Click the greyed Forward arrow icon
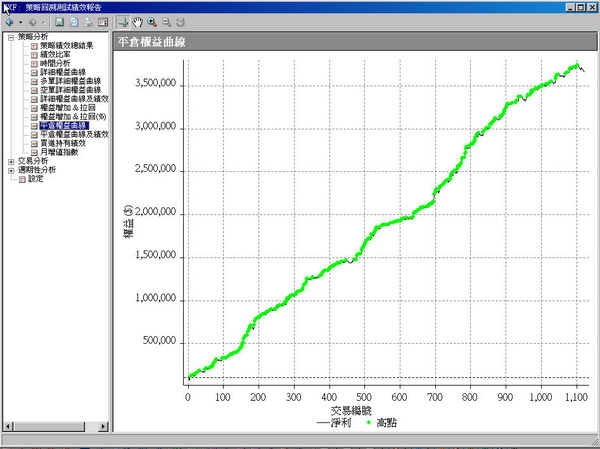Image resolution: width=600 pixels, height=449 pixels. (33, 22)
